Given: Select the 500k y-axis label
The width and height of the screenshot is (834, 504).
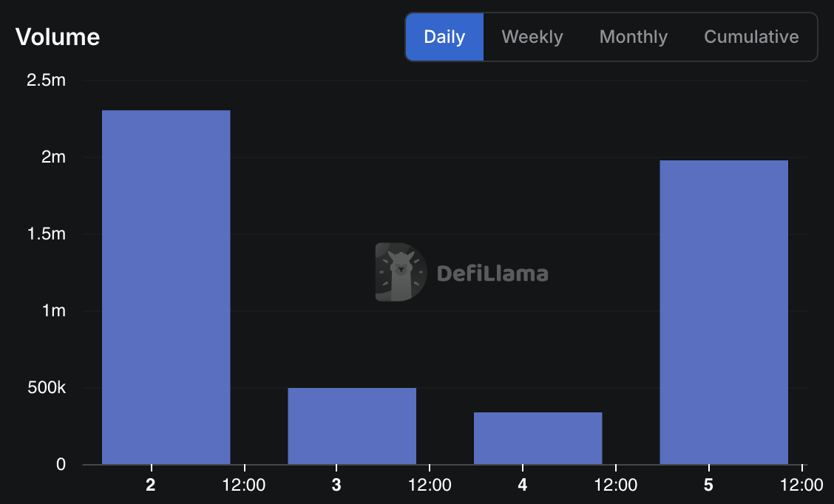Looking at the screenshot, I should pyautogui.click(x=46, y=387).
